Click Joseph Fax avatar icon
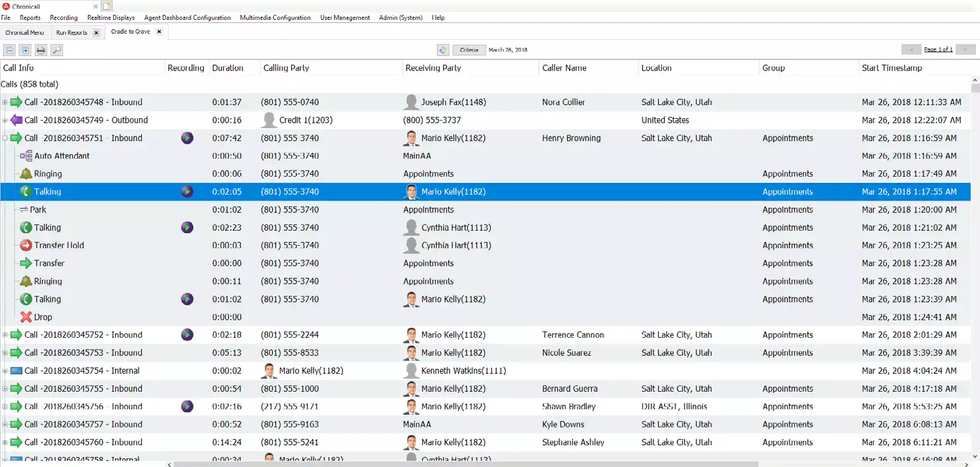The image size is (980, 467). (411, 102)
